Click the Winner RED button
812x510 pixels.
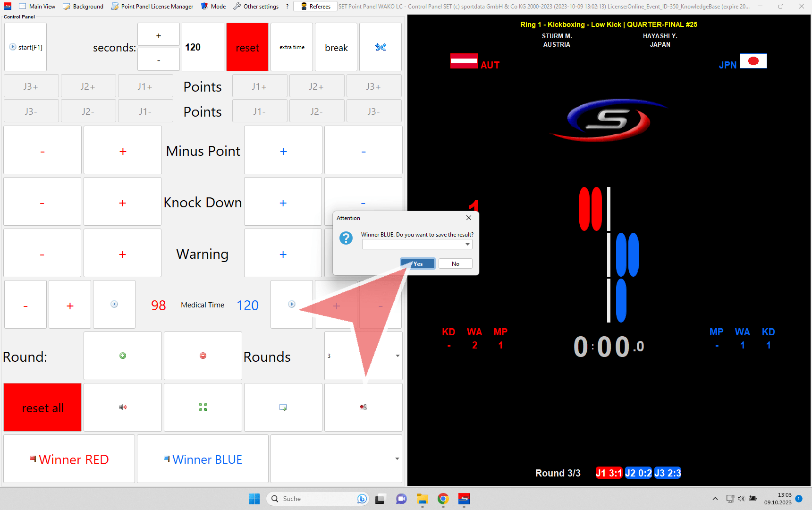coord(69,459)
